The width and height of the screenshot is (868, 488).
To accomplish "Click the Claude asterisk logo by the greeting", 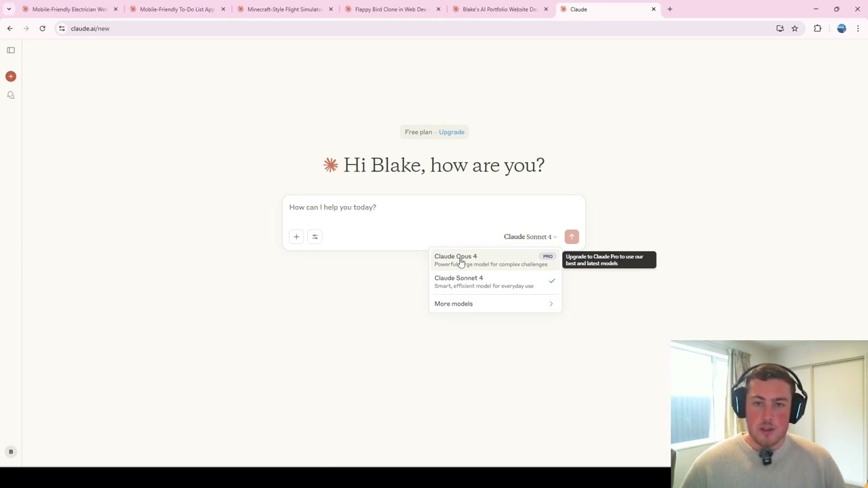I will click(x=330, y=165).
